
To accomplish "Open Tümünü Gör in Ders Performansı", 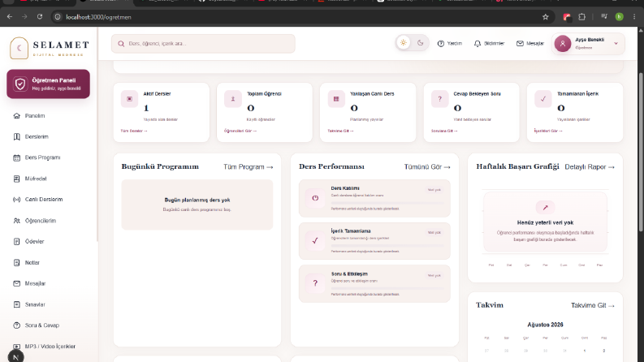I will pos(427,167).
